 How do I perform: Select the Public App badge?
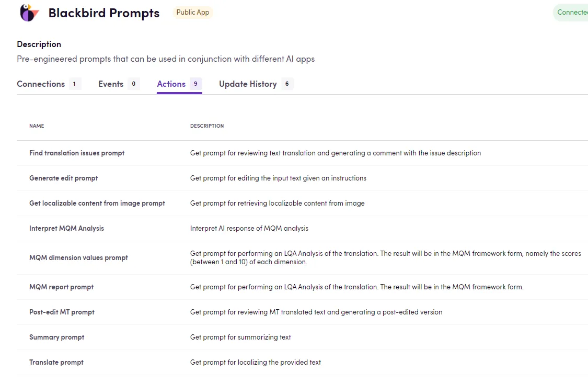pos(193,12)
